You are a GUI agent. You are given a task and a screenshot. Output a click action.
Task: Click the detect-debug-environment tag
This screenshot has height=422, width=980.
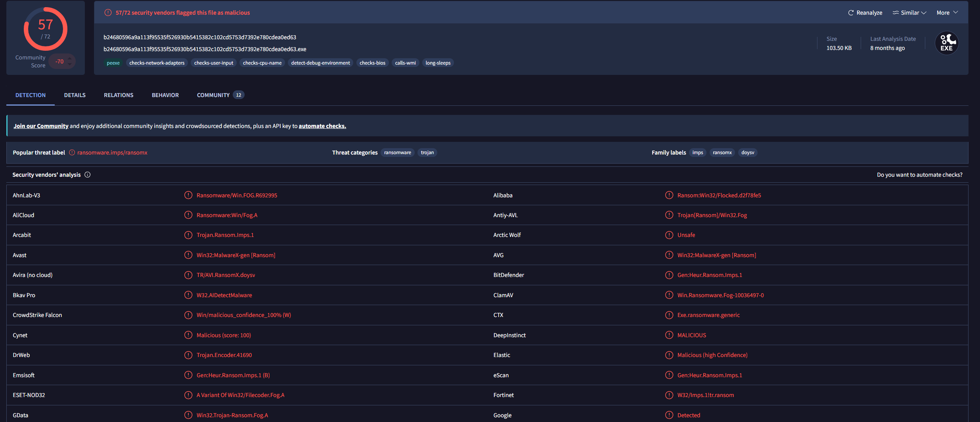tap(321, 63)
